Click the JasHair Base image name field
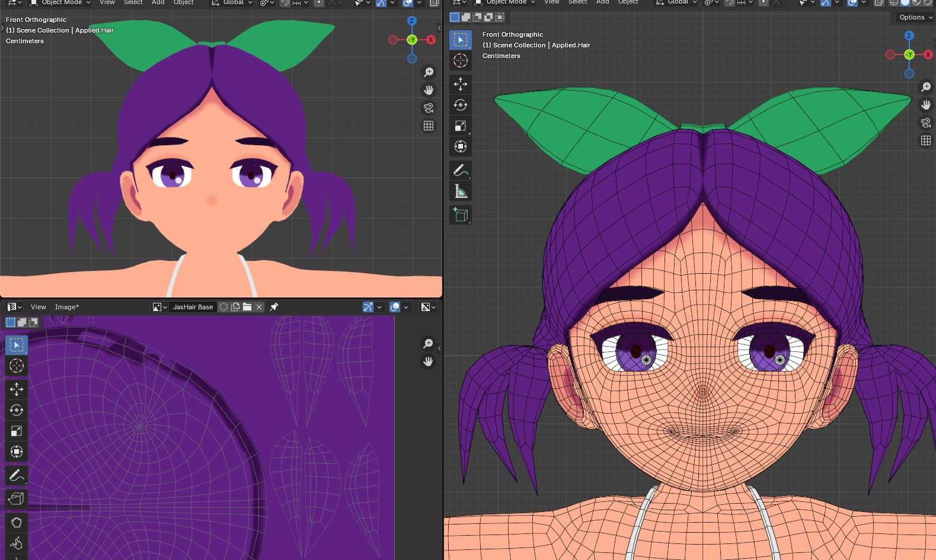The height and width of the screenshot is (560, 936). pos(193,307)
